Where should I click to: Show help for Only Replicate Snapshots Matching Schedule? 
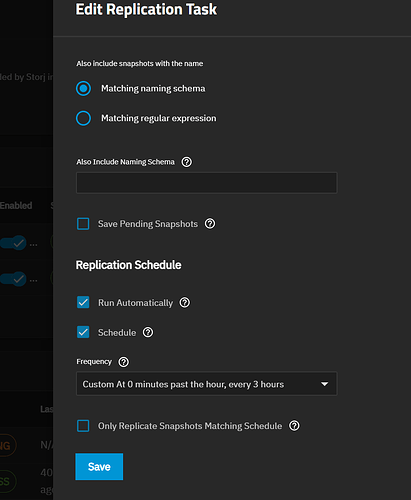294,426
